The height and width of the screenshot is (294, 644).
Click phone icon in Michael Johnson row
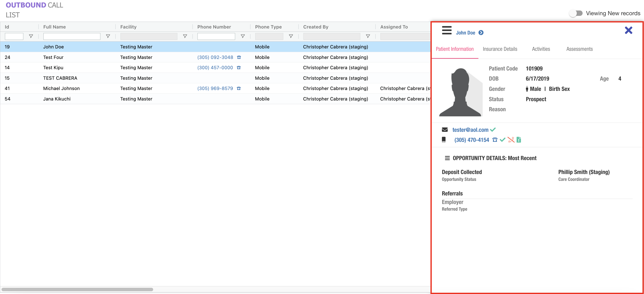[239, 88]
